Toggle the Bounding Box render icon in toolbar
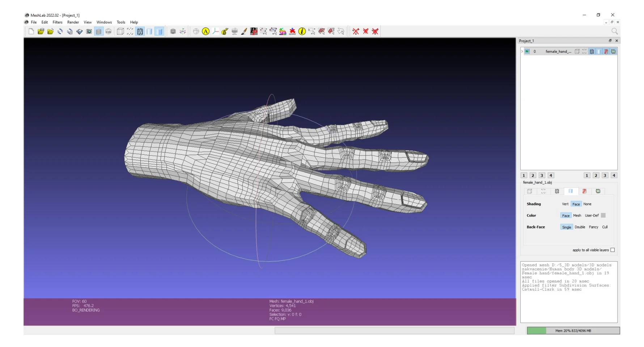The image size is (644, 347). tap(120, 31)
